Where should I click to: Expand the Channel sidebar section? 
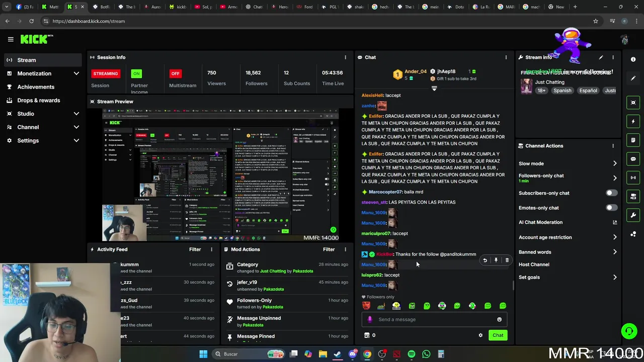(76, 127)
